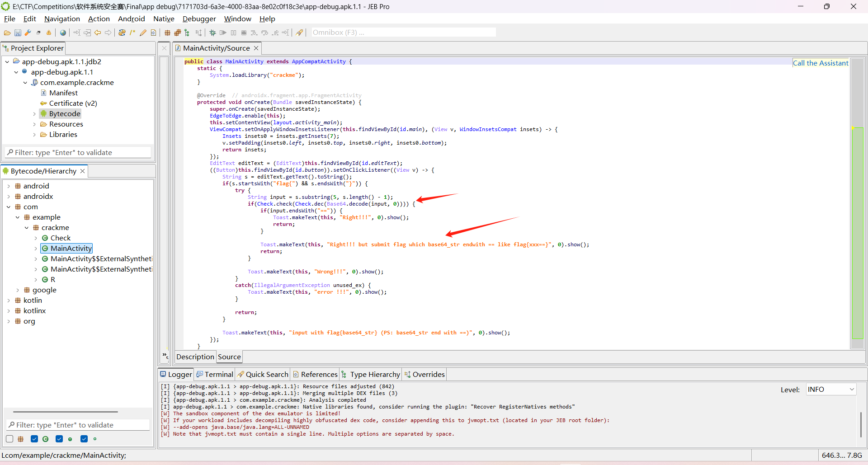Viewport: 868px width, 465px height.
Task: Switch to the Description view button
Action: 195,357
